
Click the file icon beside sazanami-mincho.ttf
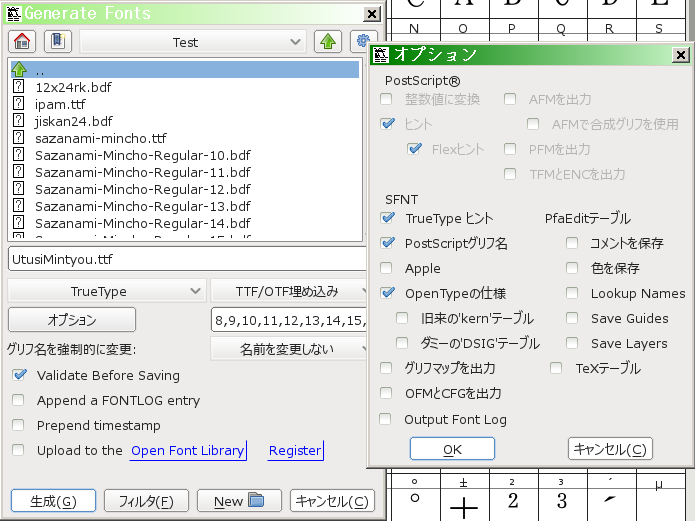click(x=18, y=137)
